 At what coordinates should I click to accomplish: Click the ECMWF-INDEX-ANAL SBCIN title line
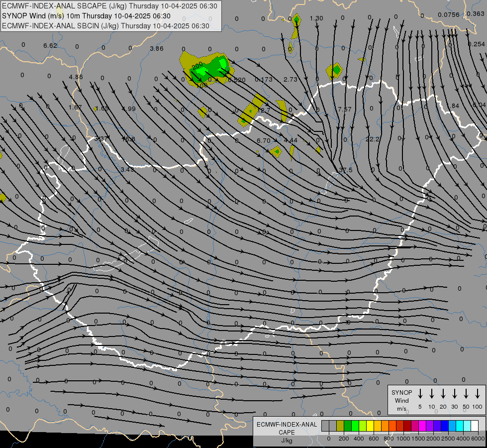(105, 26)
